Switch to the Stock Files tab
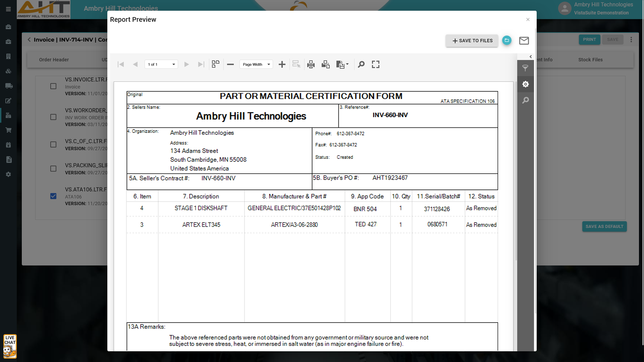 pos(590,60)
